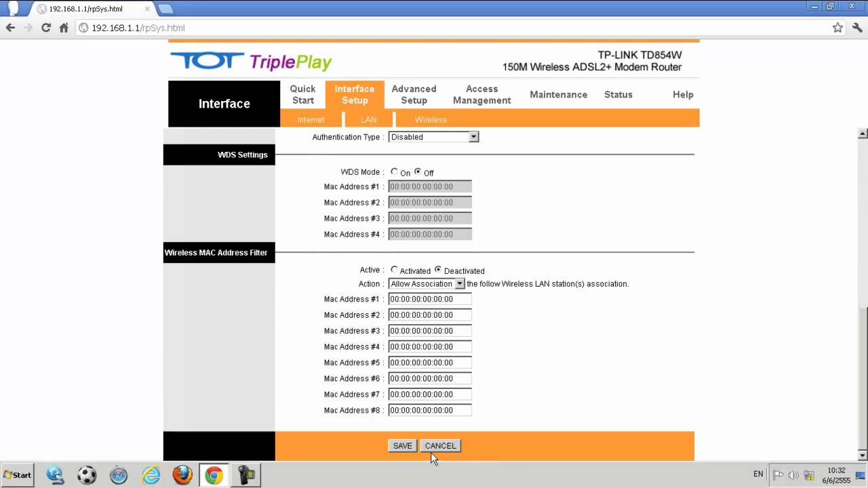Launch the soccer ball taskbar icon
868x488 pixels.
click(x=87, y=475)
